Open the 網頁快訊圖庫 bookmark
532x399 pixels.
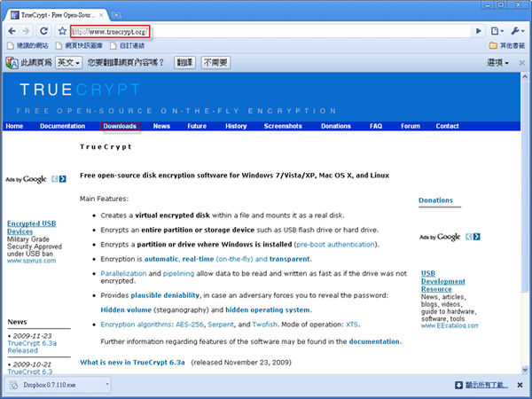[x=79, y=45]
